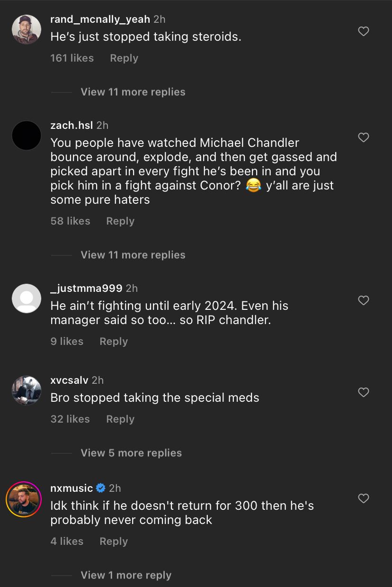Screen dimensions: 392x587
Task: Like zach.hsl's Michael Chandler comment
Action: click(x=364, y=138)
